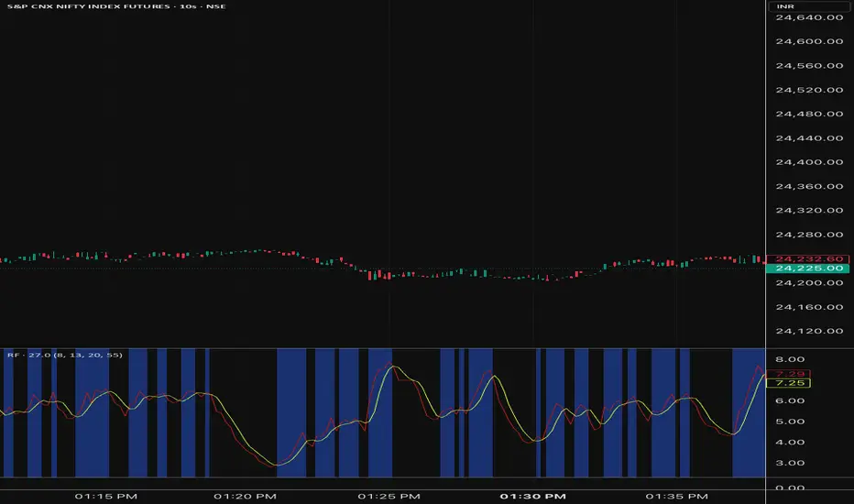Image resolution: width=854 pixels, height=504 pixels.
Task: Click the 24,120.00 price scale value
Action: tap(809, 332)
